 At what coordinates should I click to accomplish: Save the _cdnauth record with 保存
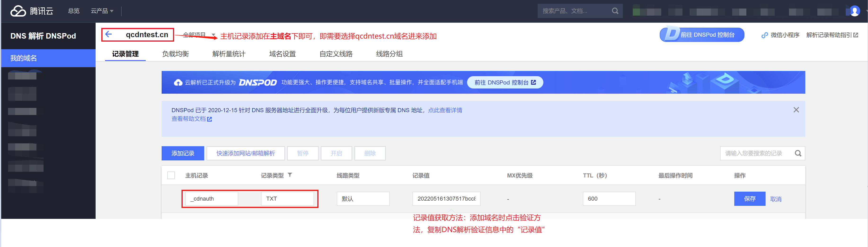pyautogui.click(x=750, y=199)
